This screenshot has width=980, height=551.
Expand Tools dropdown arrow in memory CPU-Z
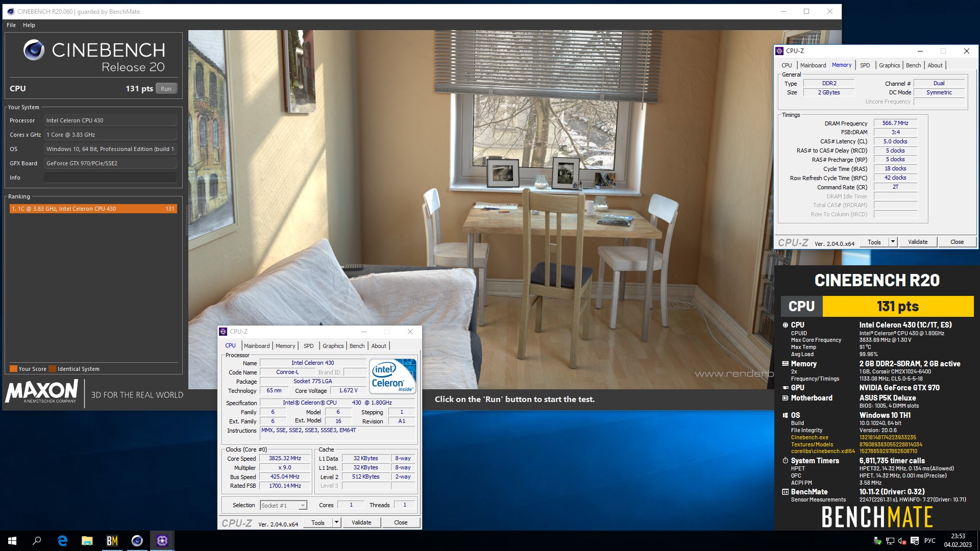click(893, 242)
